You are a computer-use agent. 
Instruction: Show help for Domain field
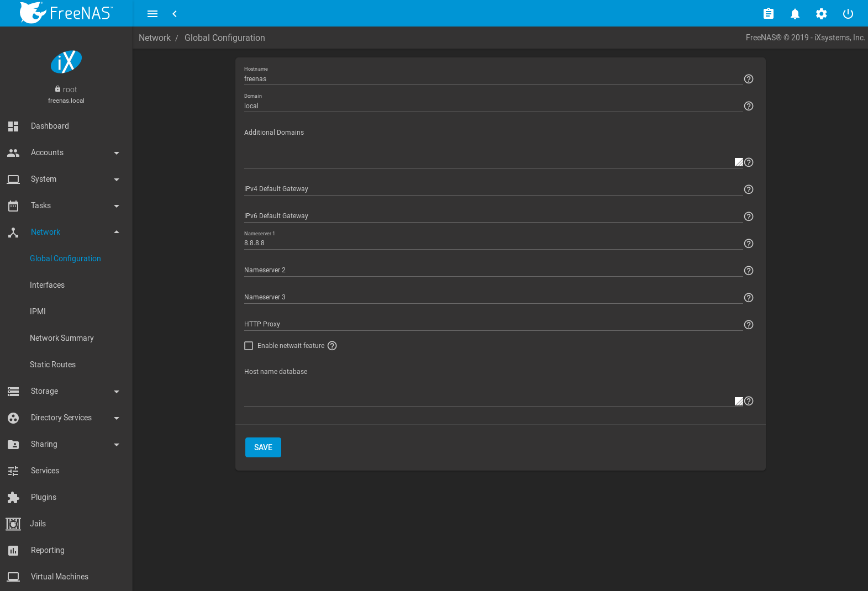pyautogui.click(x=749, y=106)
